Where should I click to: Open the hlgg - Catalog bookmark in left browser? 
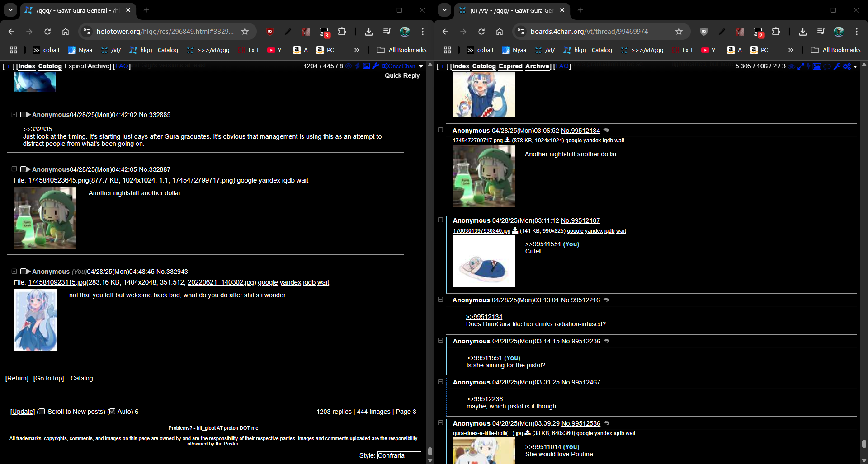pyautogui.click(x=154, y=50)
